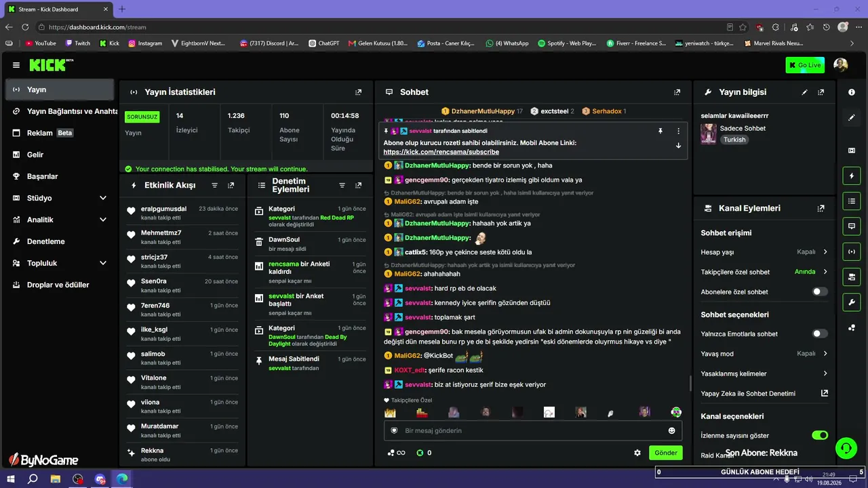Focus the Bir mesaj gönderin chat input
Screen dimensions: 868x488
click(x=533, y=430)
